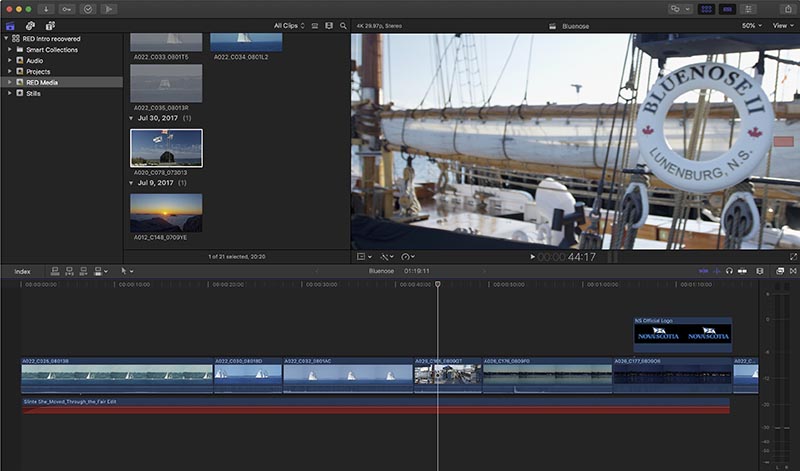Open the Photos and Audio sidebar
The image size is (800, 471).
coord(30,26)
